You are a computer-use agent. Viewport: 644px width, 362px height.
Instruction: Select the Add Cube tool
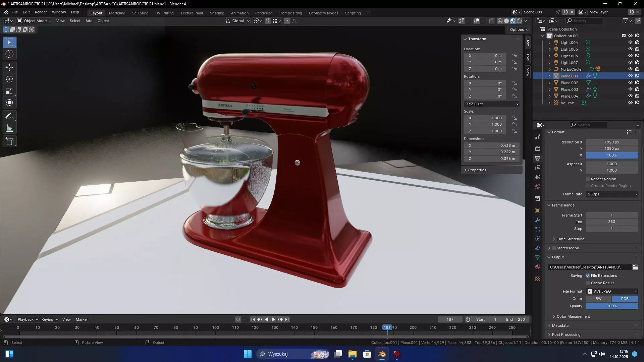[9, 141]
